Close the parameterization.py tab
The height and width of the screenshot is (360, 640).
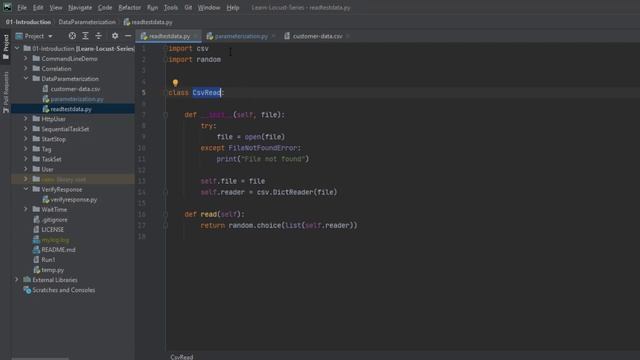point(273,36)
